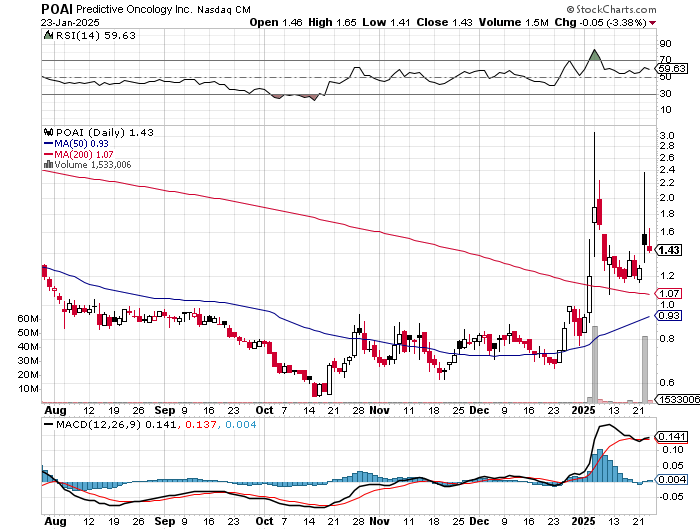Click the RSI(14) 59.63 indicator label
This screenshot has height=530, width=700.
click(x=95, y=35)
